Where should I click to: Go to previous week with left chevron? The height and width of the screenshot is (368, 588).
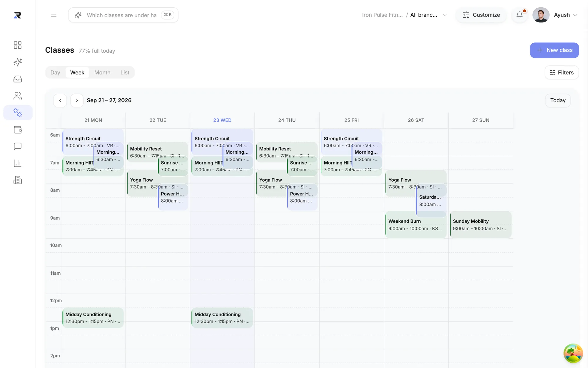[60, 100]
